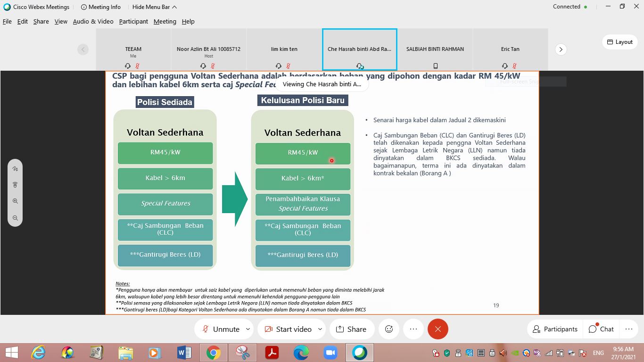Click the red leave meeting button
The width and height of the screenshot is (644, 362).
pyautogui.click(x=438, y=329)
